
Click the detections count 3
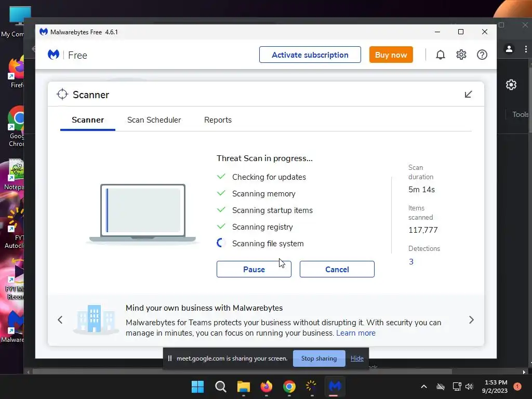click(x=411, y=262)
